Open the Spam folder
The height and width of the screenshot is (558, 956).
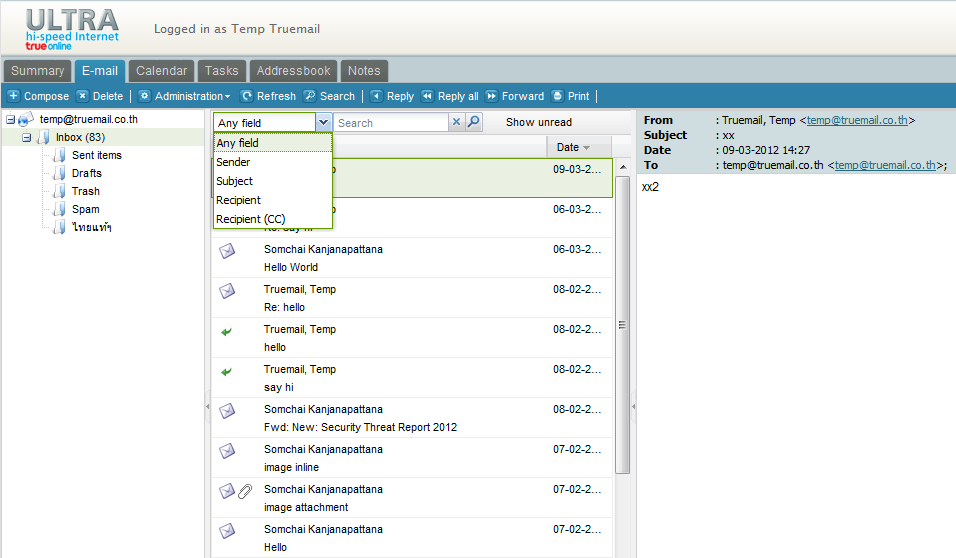pyautogui.click(x=85, y=209)
